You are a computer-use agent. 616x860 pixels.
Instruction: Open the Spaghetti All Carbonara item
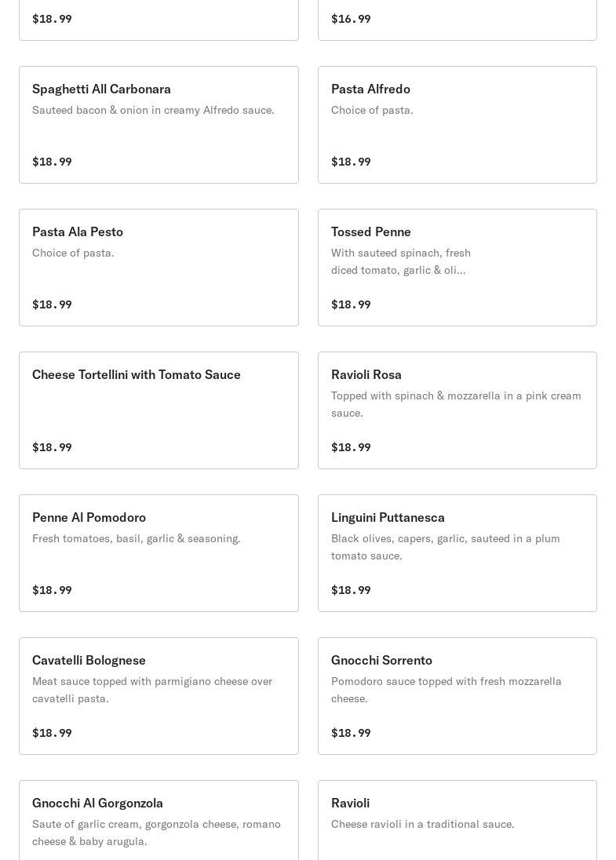click(x=159, y=125)
